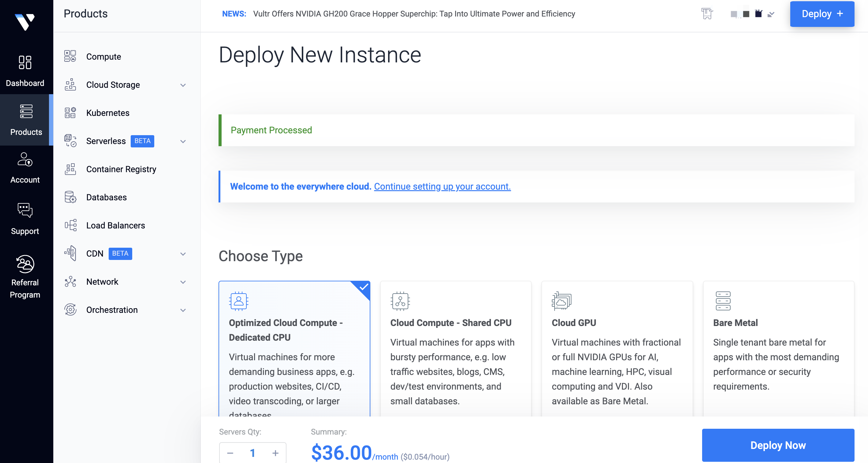Select Cloud Compute Shared CPU type
The image size is (868, 463).
click(455, 349)
